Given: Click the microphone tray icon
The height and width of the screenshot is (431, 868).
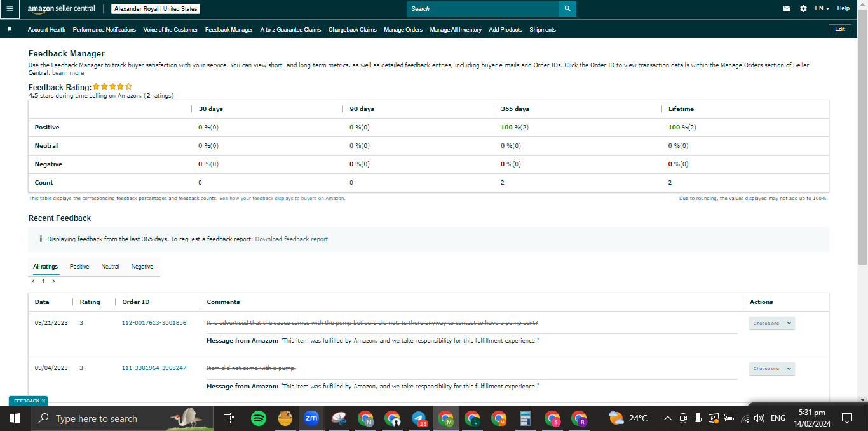Looking at the screenshot, I should click(x=698, y=418).
